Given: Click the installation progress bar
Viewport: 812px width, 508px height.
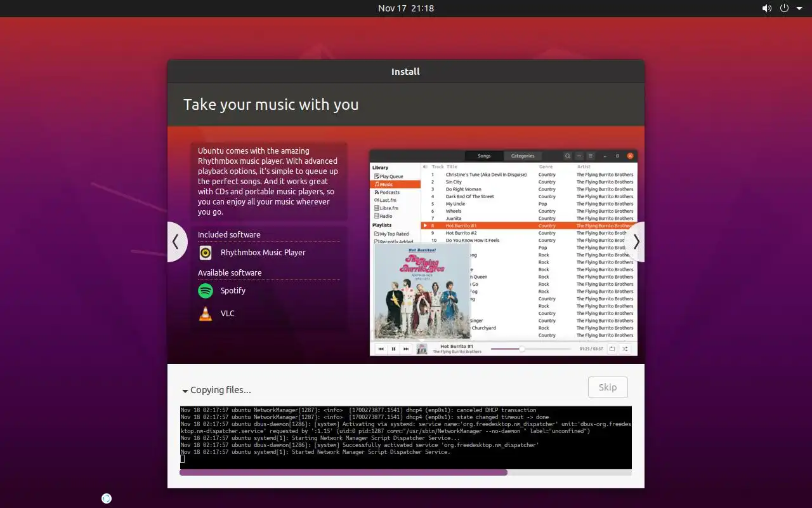Looking at the screenshot, I should [x=406, y=472].
